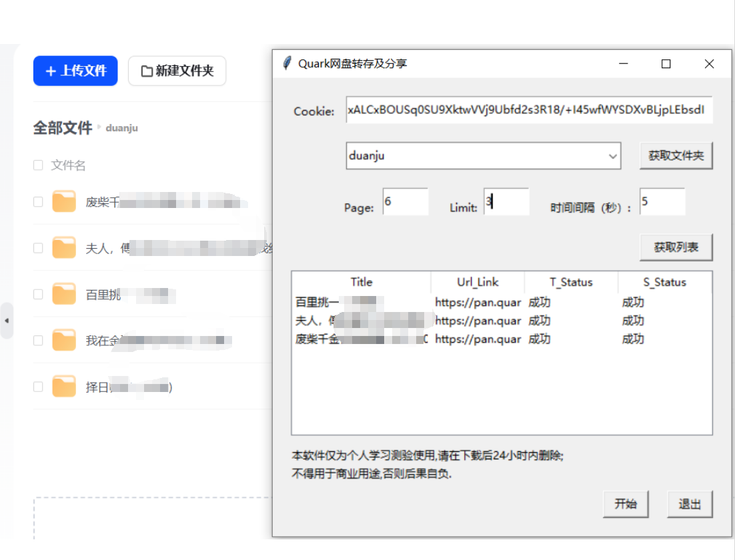Collapse the left sidebar arrow handle
The width and height of the screenshot is (735, 560).
7,321
